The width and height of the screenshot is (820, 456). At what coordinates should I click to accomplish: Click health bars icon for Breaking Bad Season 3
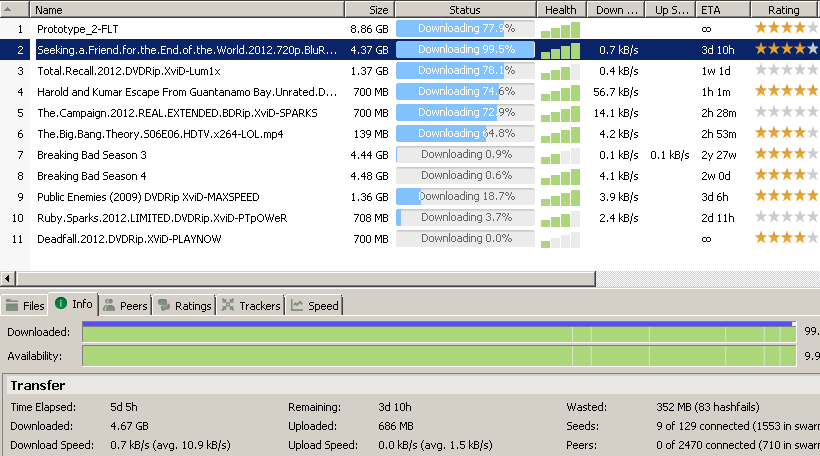[x=560, y=156]
